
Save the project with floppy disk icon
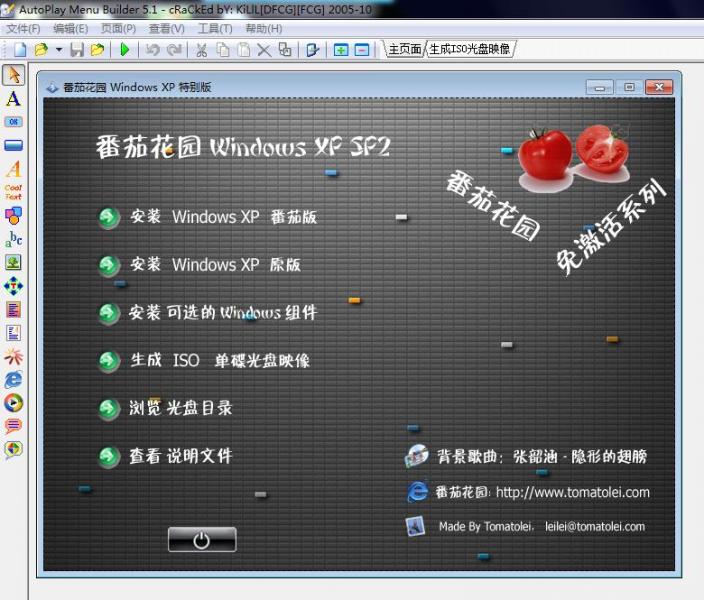pyautogui.click(x=77, y=49)
